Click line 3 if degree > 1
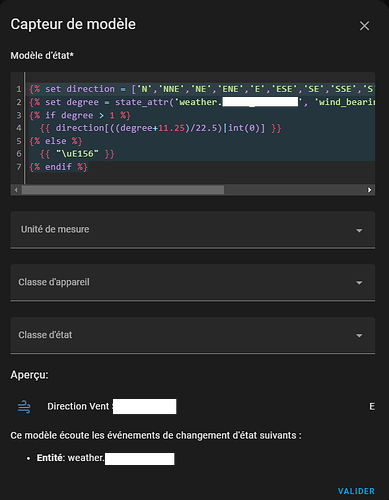Screen dimensions: 389x500 pyautogui.click(x=80, y=115)
